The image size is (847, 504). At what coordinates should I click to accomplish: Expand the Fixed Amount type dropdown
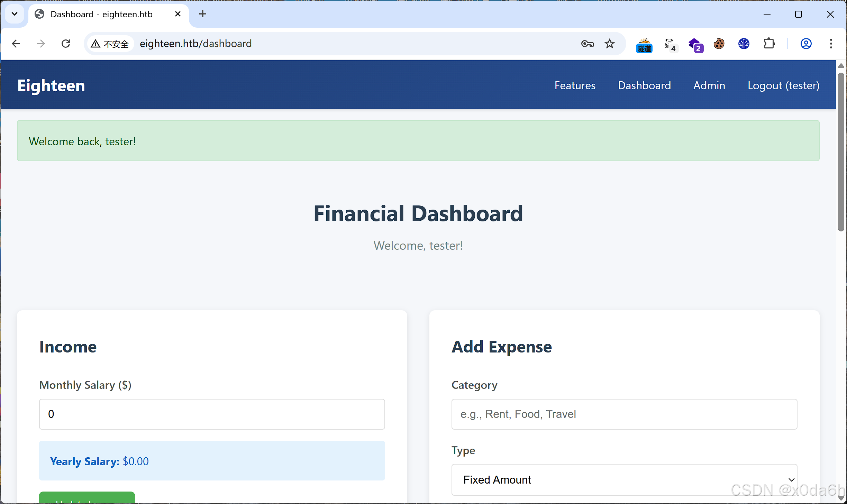click(624, 480)
